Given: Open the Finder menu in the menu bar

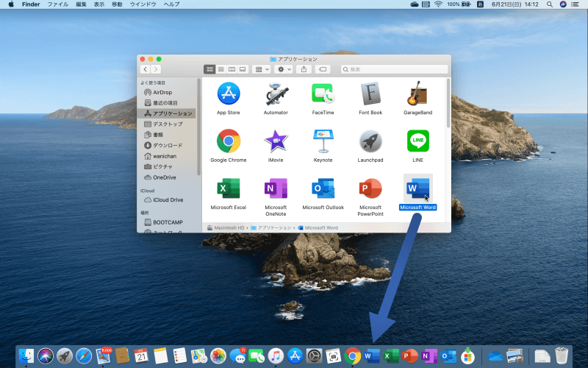Looking at the screenshot, I should [31, 4].
